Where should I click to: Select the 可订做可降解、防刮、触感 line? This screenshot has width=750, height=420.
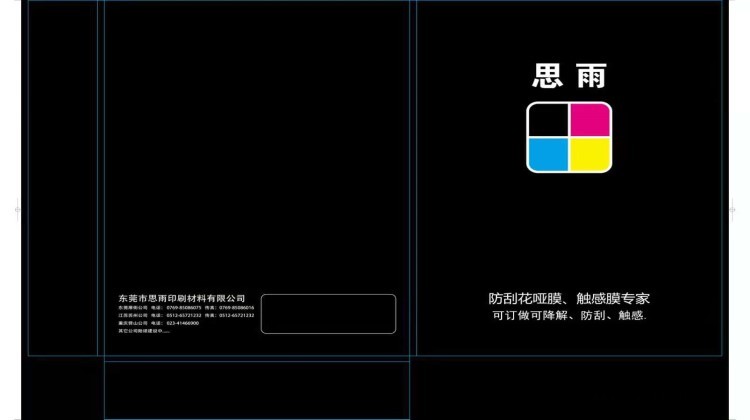click(569, 315)
